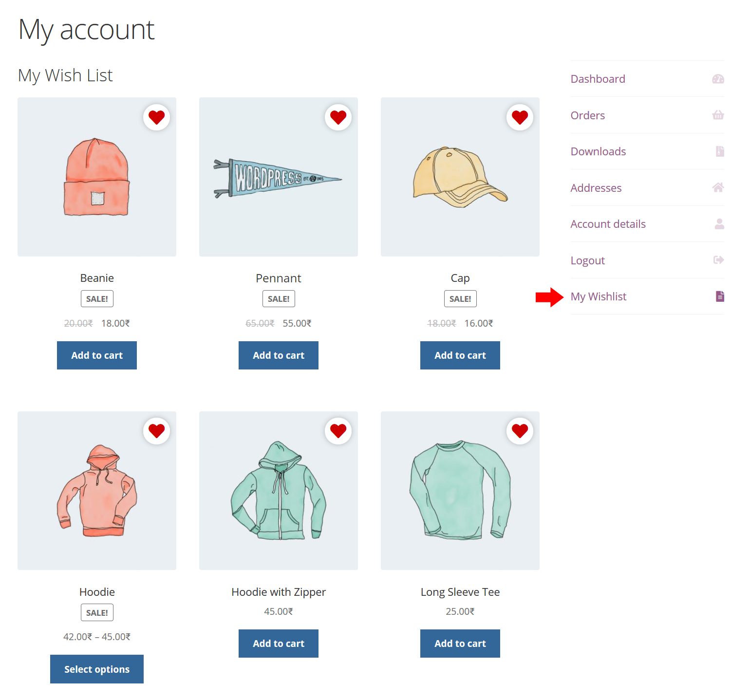This screenshot has height=700, width=749.
Task: Select Account details in the account menu
Action: (608, 223)
